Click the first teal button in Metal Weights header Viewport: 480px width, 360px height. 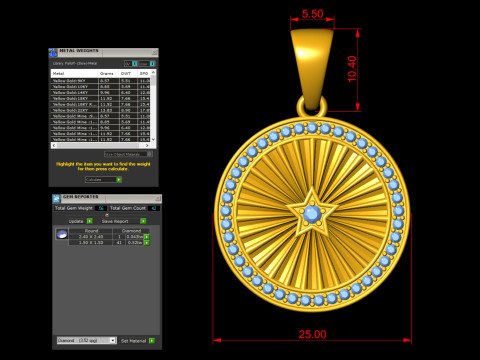tap(134, 63)
